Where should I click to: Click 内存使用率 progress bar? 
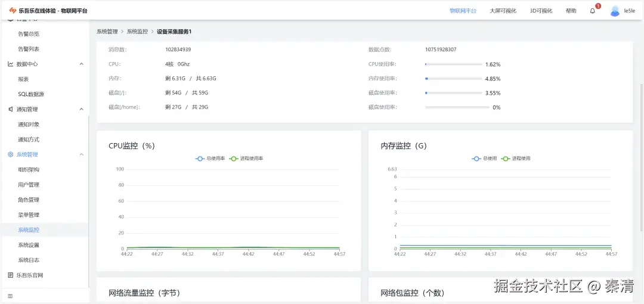click(453, 79)
